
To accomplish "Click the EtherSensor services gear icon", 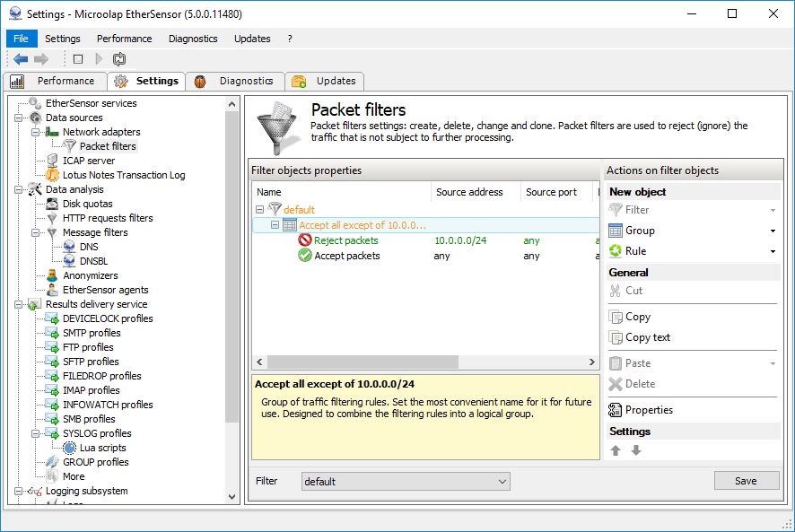I will [x=35, y=103].
